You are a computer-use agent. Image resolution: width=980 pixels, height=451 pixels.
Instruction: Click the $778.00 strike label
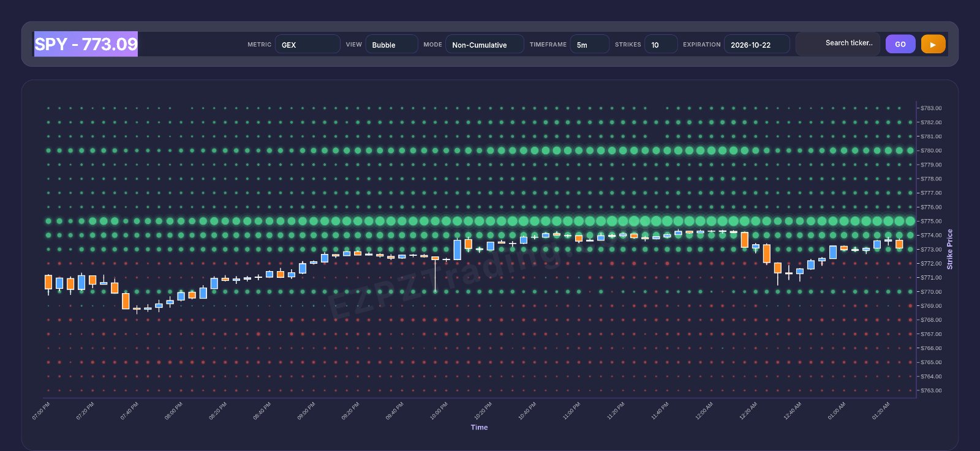tap(931, 179)
